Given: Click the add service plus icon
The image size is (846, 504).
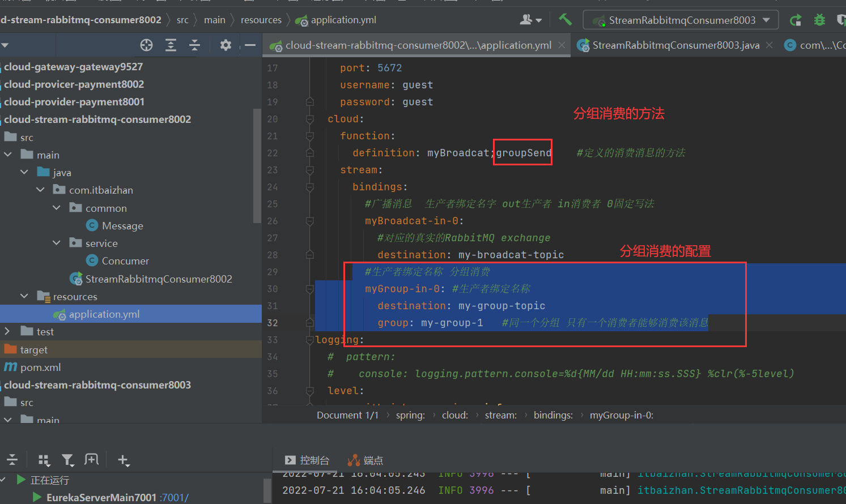Looking at the screenshot, I should coord(123,460).
